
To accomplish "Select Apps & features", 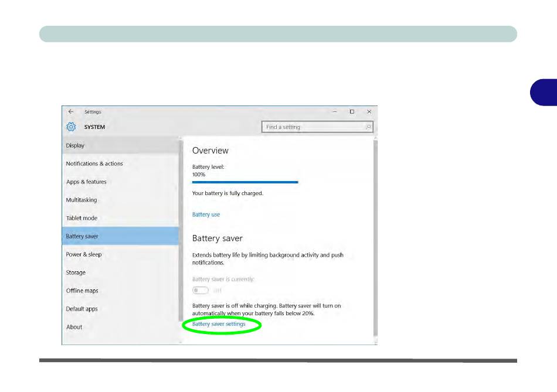I will (120, 182).
